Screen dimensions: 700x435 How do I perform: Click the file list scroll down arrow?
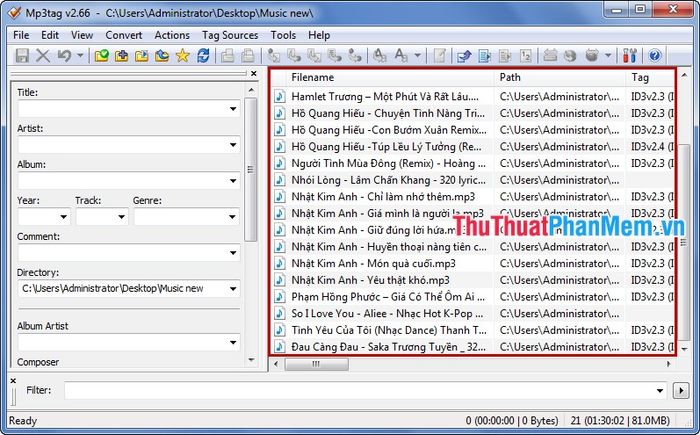(x=684, y=349)
